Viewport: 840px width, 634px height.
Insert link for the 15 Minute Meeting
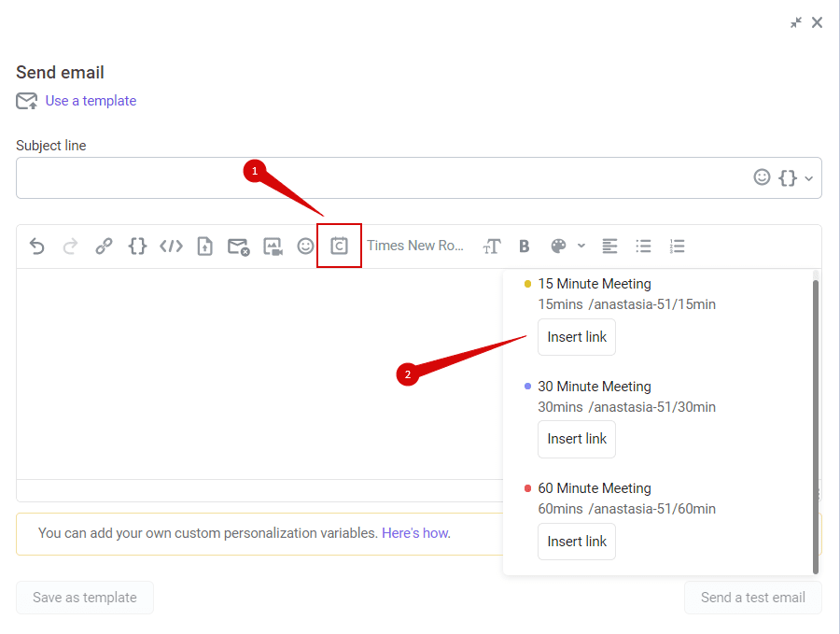576,337
